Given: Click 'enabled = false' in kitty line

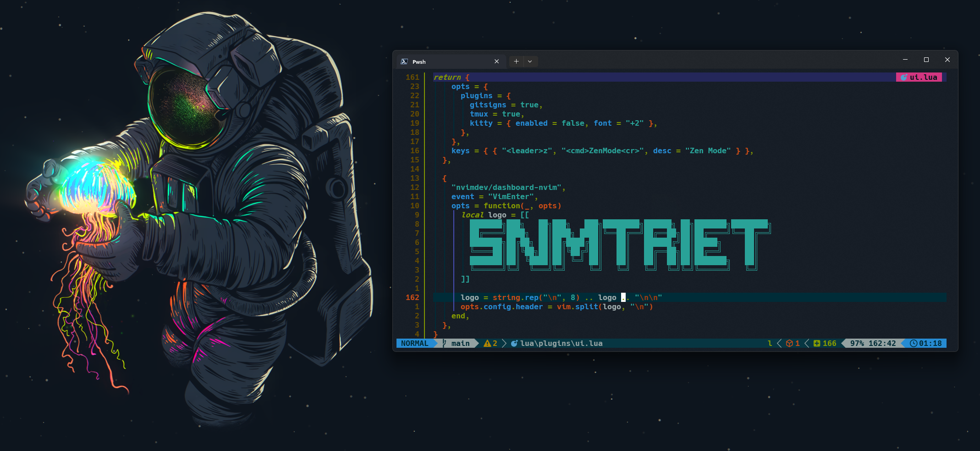Looking at the screenshot, I should point(550,123).
